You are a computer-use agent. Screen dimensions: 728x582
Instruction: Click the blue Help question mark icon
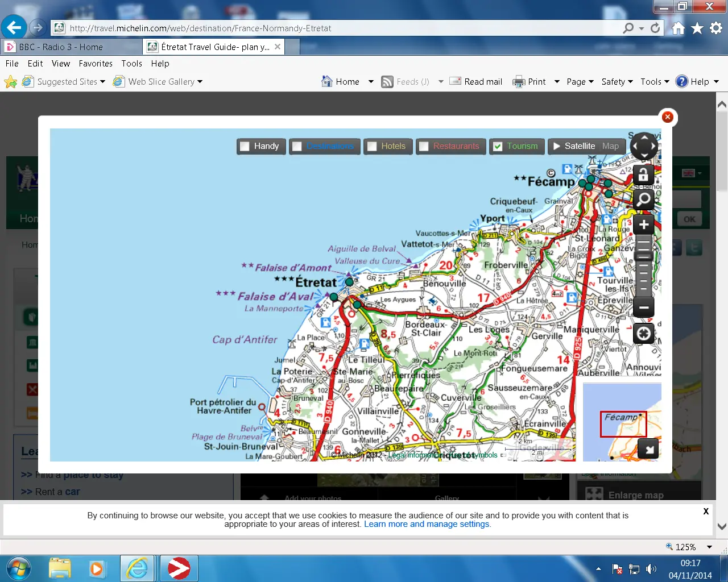pyautogui.click(x=681, y=82)
